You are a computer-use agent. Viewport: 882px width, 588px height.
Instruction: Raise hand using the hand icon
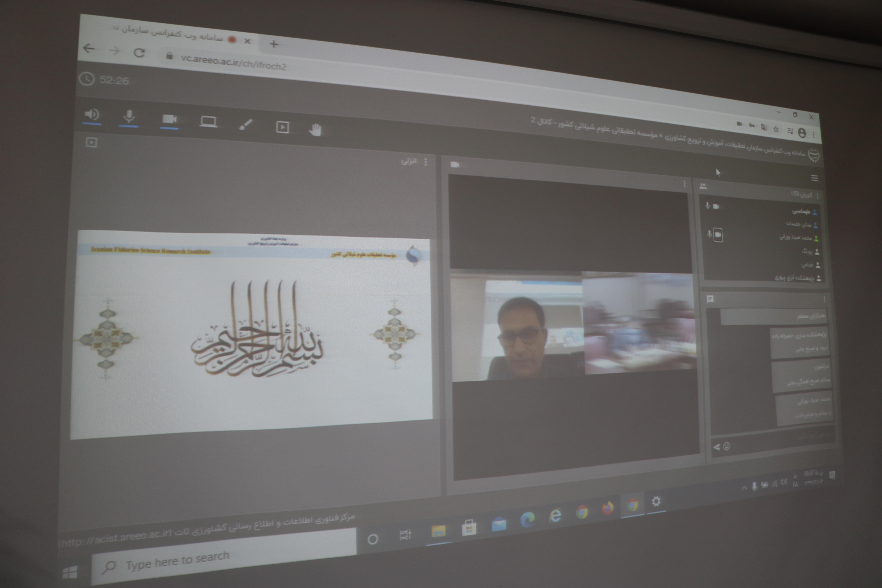coord(315,130)
